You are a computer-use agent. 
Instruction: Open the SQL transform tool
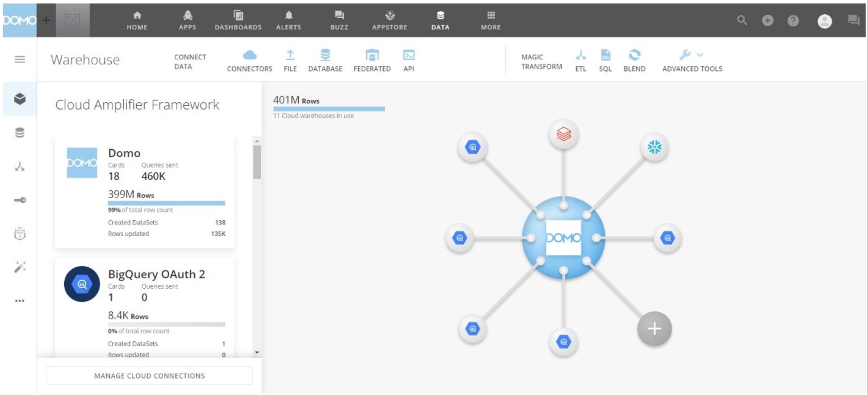(x=605, y=59)
